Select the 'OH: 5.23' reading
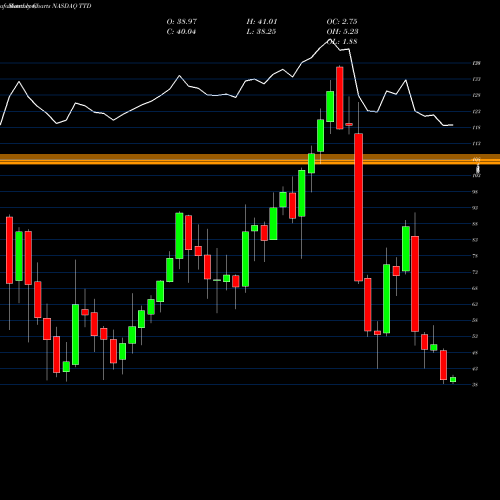This screenshot has width=500, height=500. pos(342,32)
